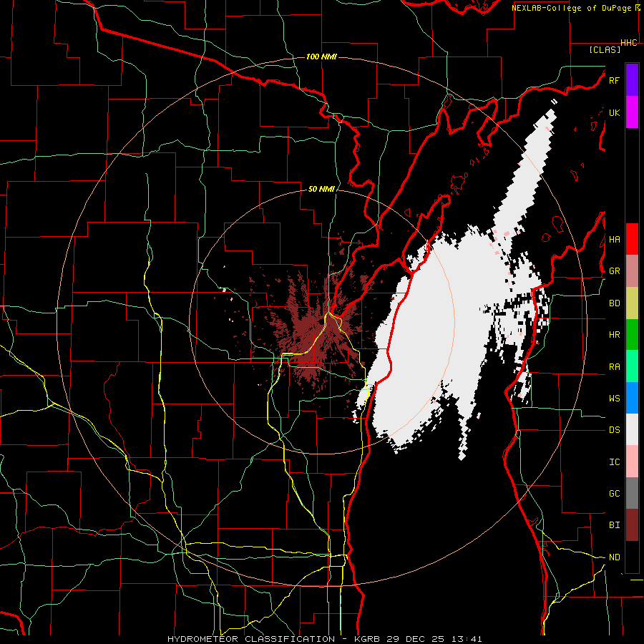Click the magenta UK legend color swatch
This screenshot has width=644, height=644.
coord(632,112)
